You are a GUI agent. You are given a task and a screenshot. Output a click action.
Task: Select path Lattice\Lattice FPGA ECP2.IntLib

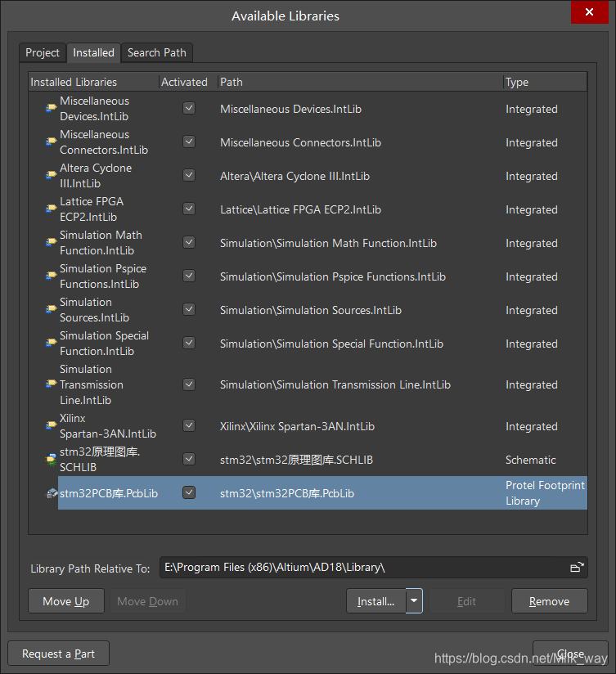point(300,209)
